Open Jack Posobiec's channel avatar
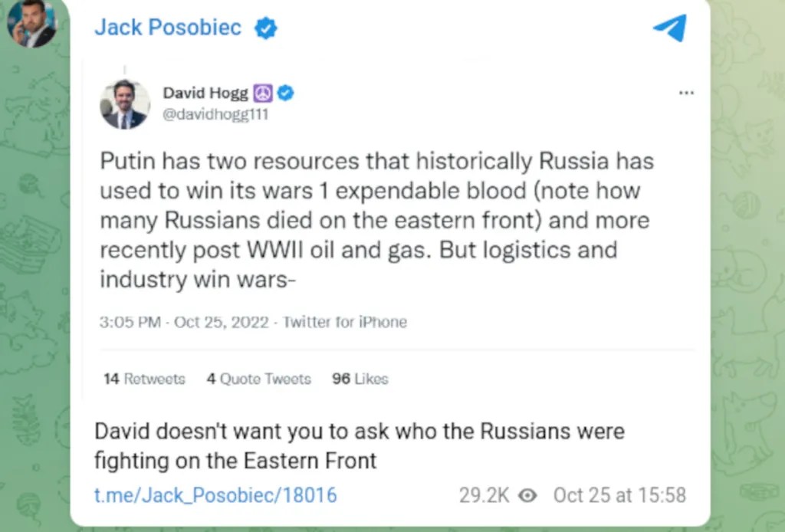 (31, 23)
